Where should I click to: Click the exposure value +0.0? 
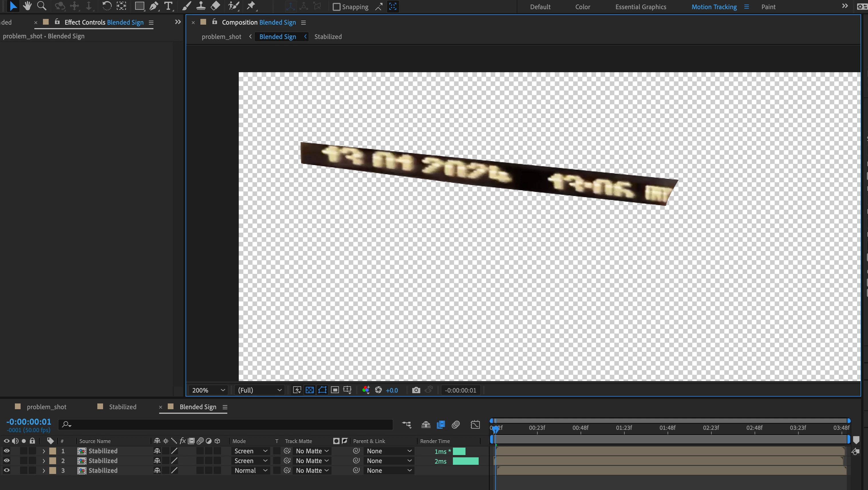[x=392, y=390]
